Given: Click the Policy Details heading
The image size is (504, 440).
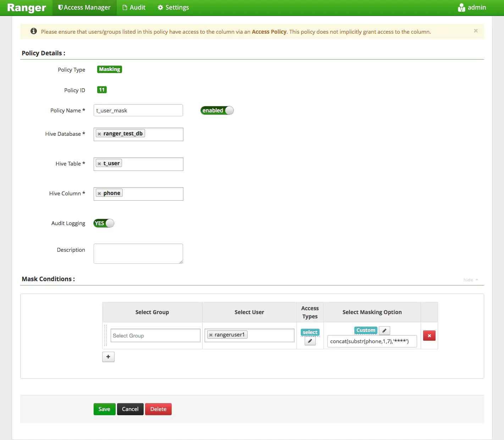Looking at the screenshot, I should [x=43, y=53].
